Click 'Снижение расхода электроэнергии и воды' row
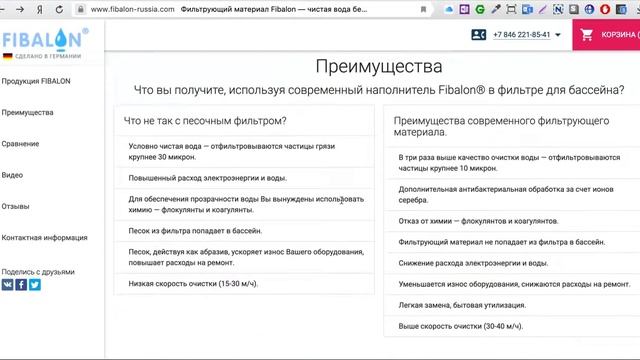The width and height of the screenshot is (640, 360). (x=512, y=263)
